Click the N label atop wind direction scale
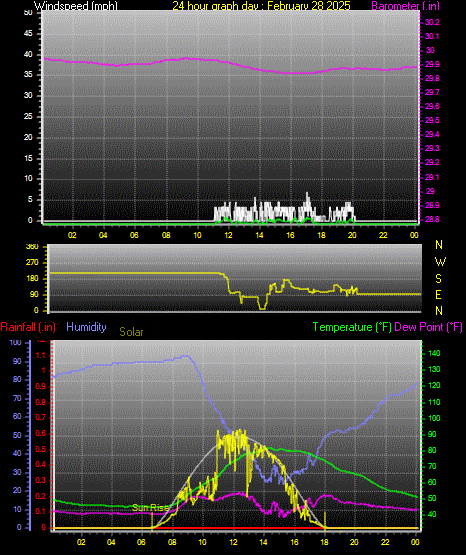 439,245
